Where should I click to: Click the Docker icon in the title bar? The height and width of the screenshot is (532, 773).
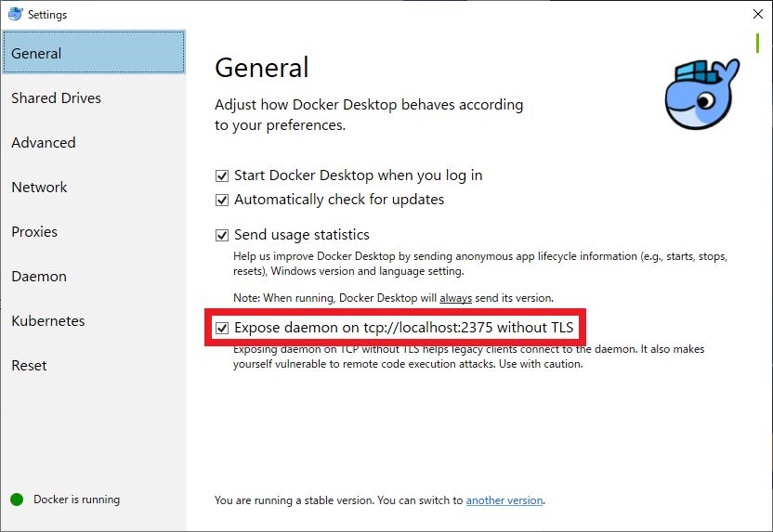coord(15,14)
